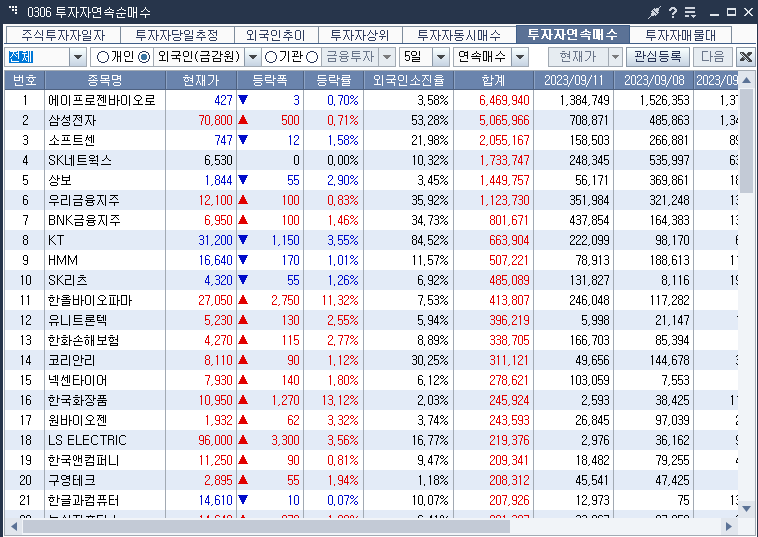The image size is (758, 537).
Task: Select the 개인 radio button
Action: coord(102,57)
